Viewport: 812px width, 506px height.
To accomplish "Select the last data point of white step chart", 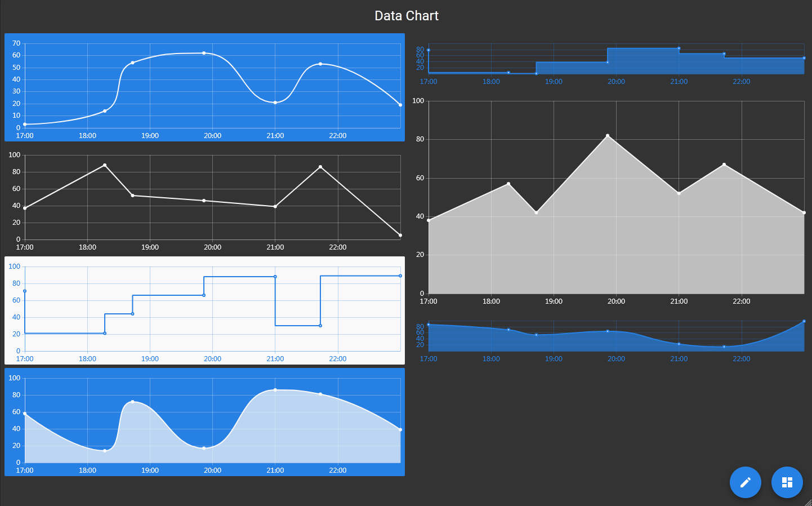I will coord(400,276).
